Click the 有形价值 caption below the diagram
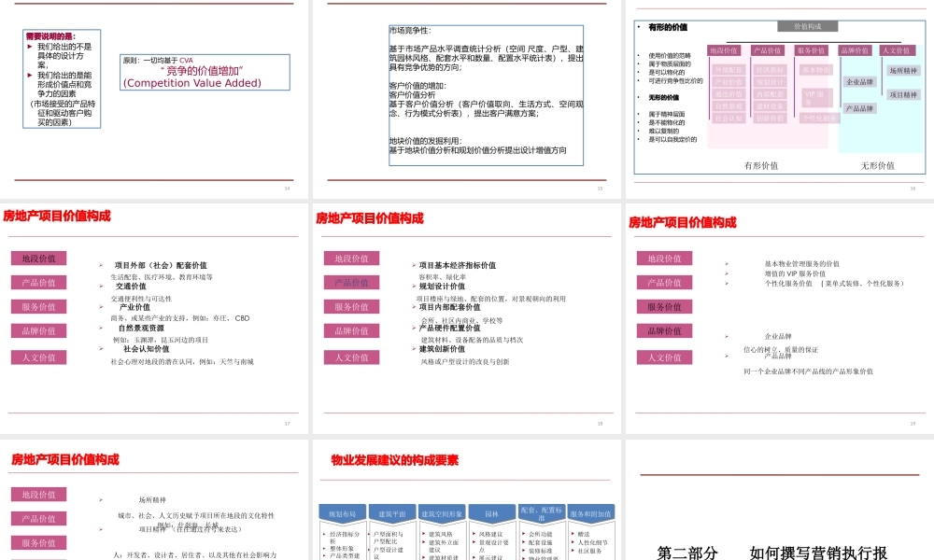This screenshot has width=934, height=560. (760, 165)
